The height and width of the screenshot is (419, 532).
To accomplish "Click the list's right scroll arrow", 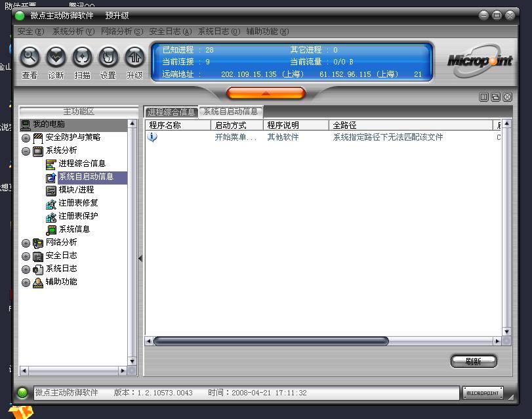I will click(x=497, y=341).
